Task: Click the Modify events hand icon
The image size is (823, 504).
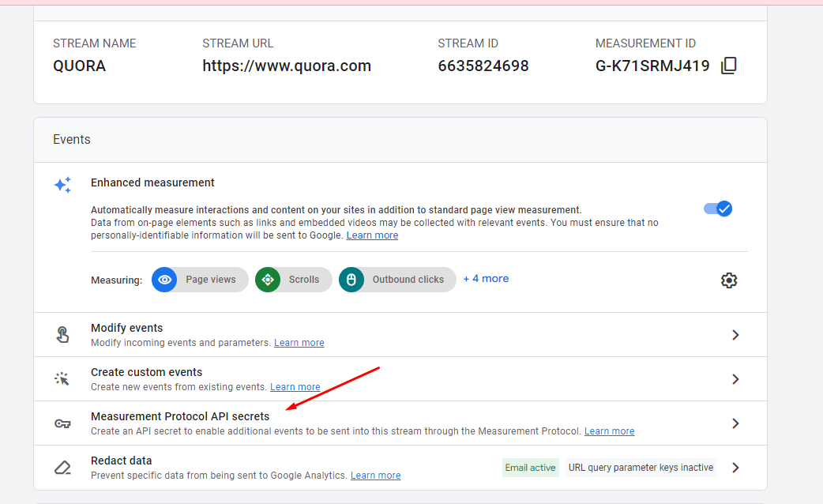Action: point(62,335)
